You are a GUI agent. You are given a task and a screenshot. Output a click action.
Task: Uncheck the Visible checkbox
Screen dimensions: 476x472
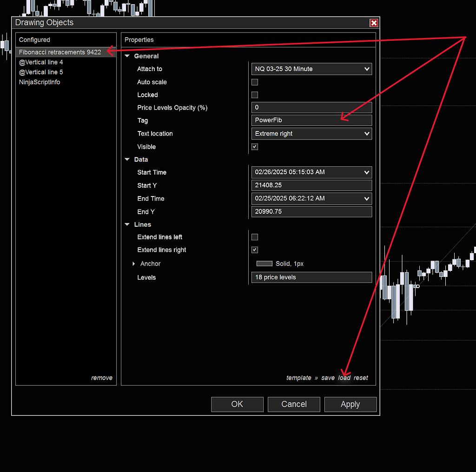(x=255, y=147)
